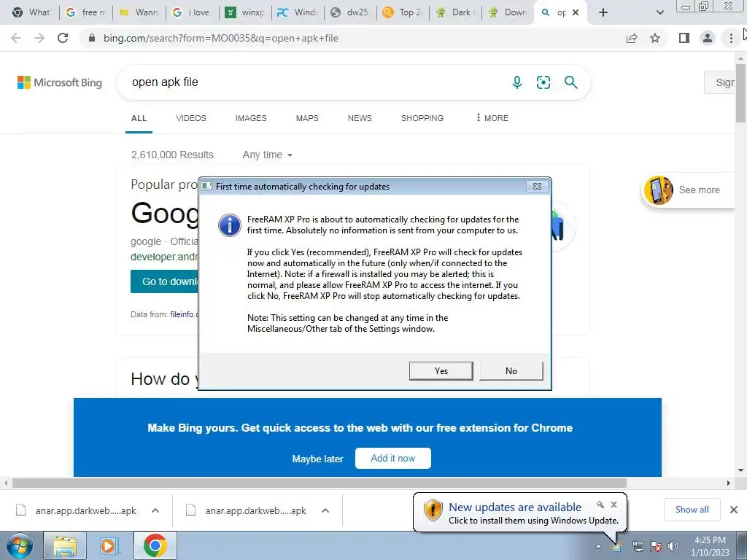Image resolution: width=747 pixels, height=560 pixels.
Task: Close the downloads bar
Action: [734, 510]
